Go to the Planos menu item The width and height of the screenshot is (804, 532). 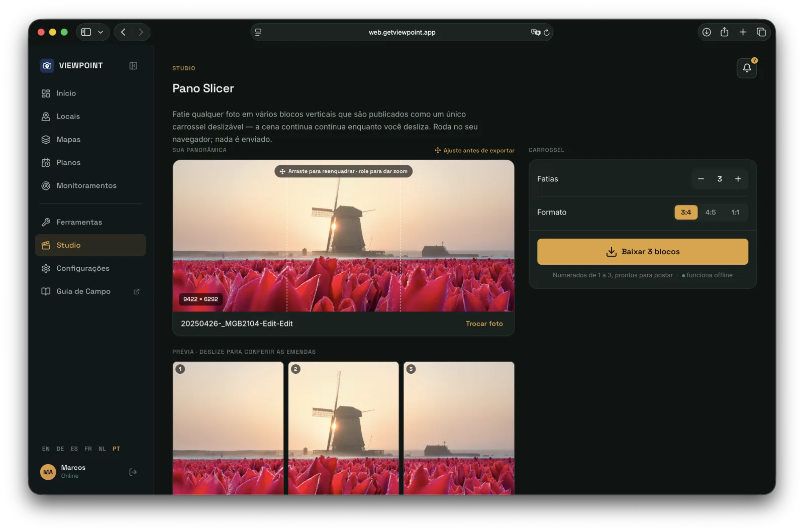pyautogui.click(x=90, y=163)
